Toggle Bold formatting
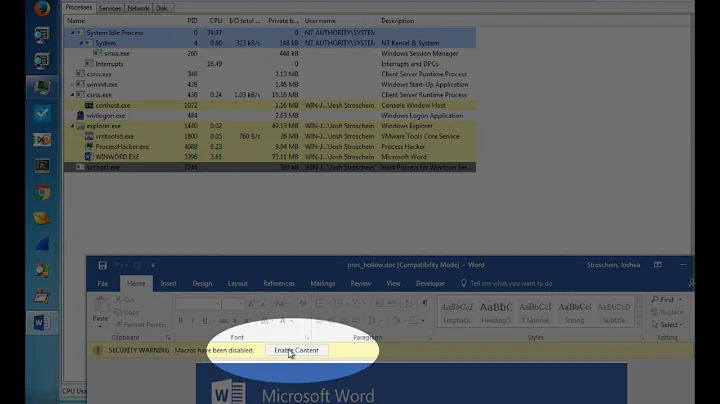This screenshot has height=404, width=720. [180, 320]
